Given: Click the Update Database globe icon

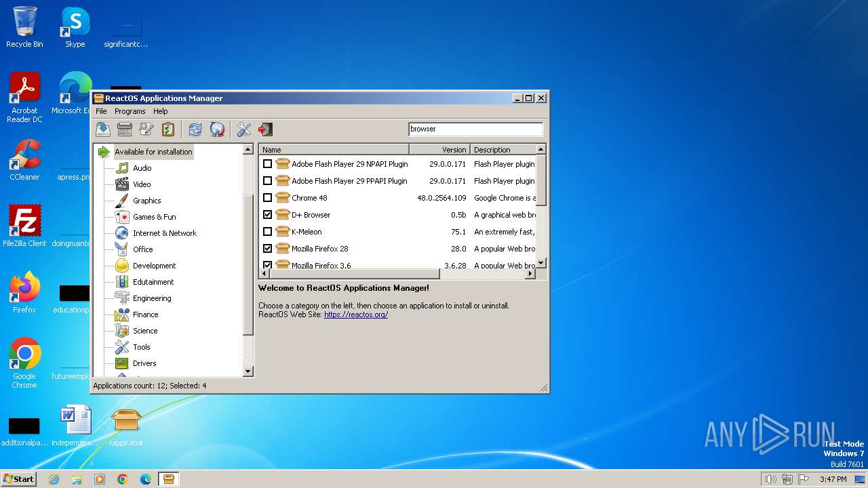Looking at the screenshot, I should [x=217, y=129].
